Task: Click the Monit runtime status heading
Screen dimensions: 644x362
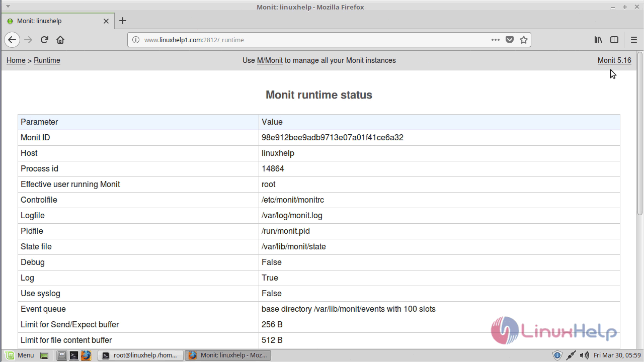Action: click(319, 95)
